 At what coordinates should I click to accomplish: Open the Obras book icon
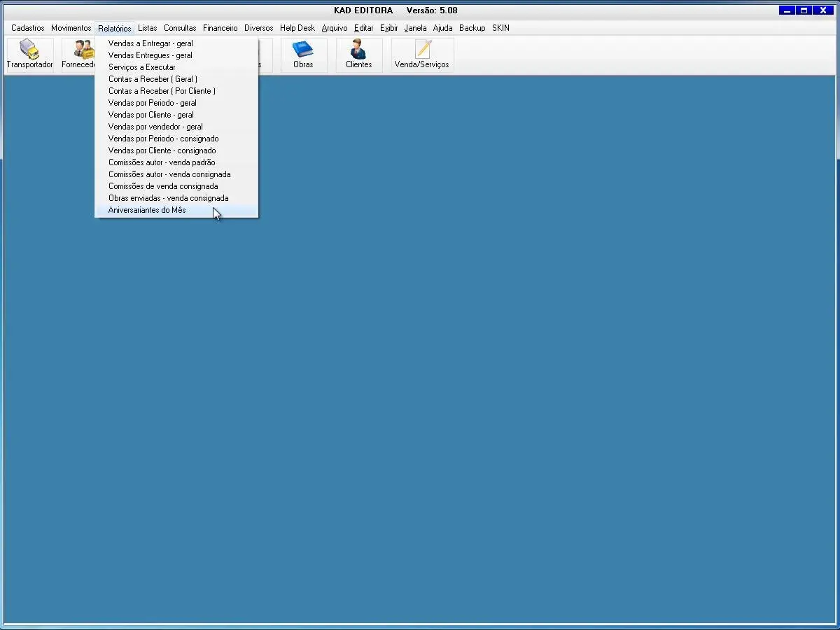[x=303, y=50]
